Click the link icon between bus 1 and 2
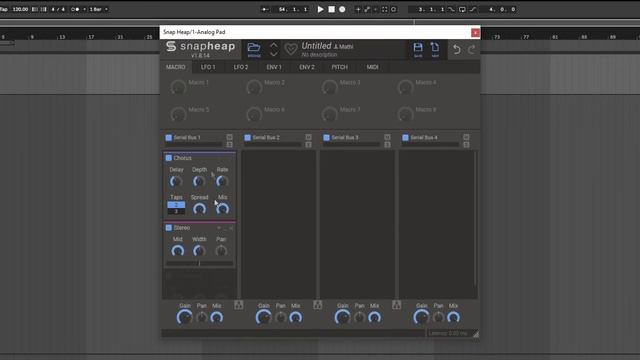 [239, 304]
